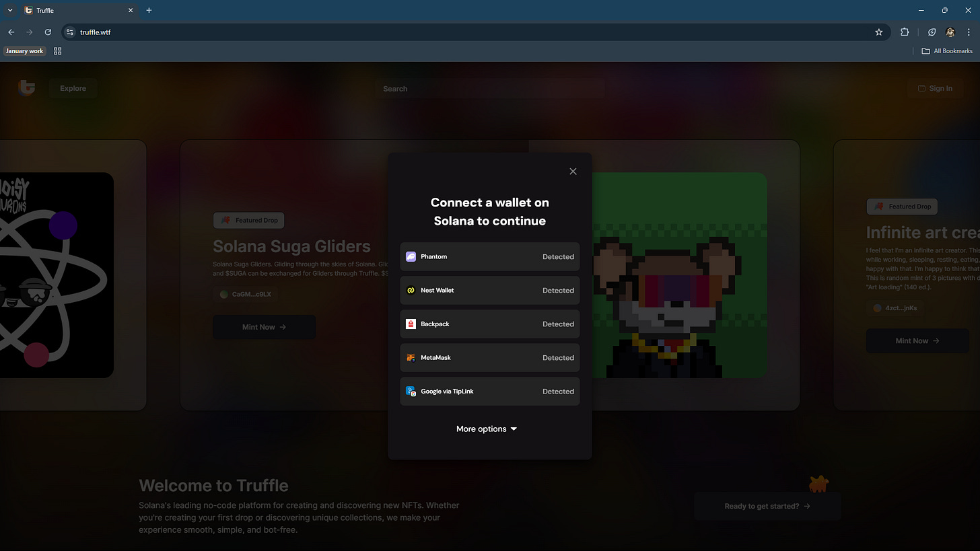This screenshot has width=980, height=551.
Task: Open the Solana Suga Gliders title
Action: pos(291,246)
